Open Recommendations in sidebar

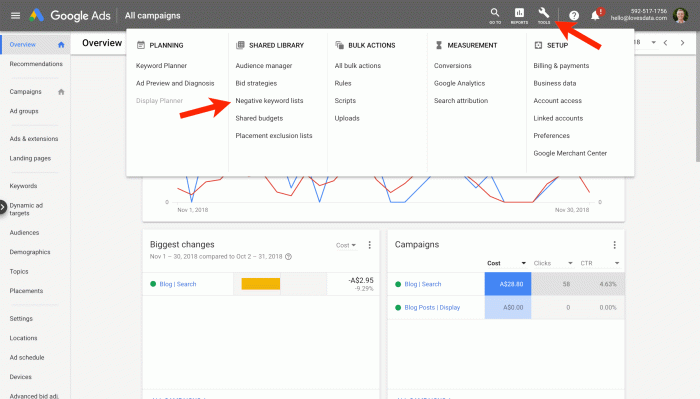(x=36, y=64)
